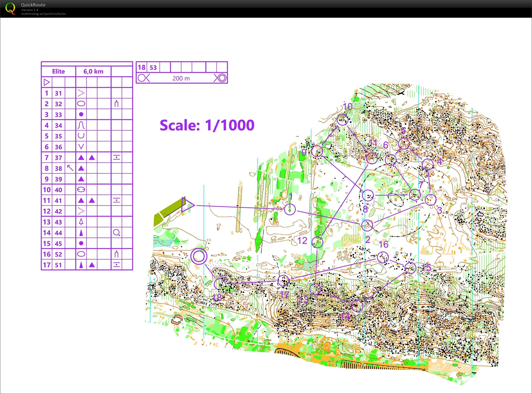The width and height of the screenshot is (532, 394).
Task: Click the QuickRoute logo icon
Action: click(x=10, y=8)
